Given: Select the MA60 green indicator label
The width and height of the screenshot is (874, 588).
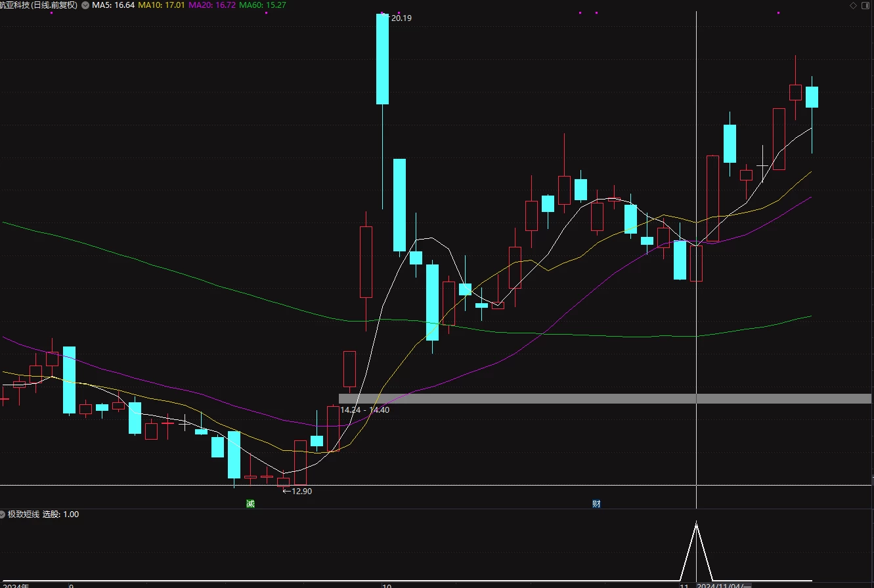Looking at the screenshot, I should pos(263,5).
